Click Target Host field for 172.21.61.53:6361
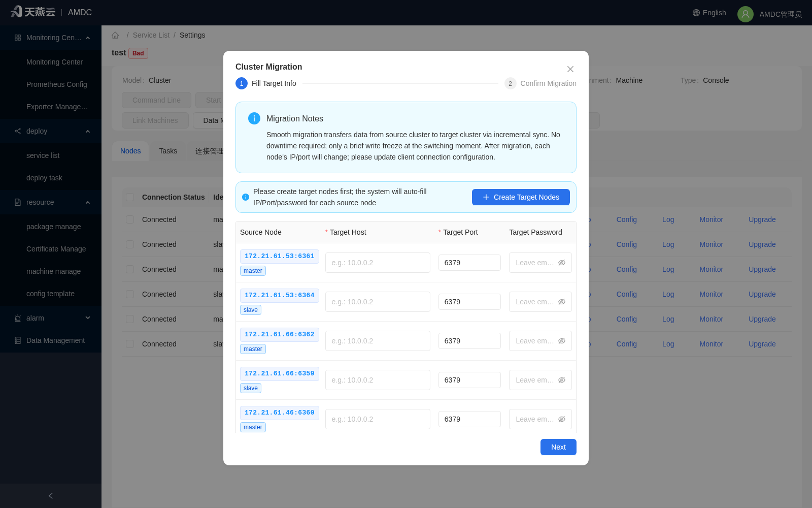 pyautogui.click(x=378, y=263)
